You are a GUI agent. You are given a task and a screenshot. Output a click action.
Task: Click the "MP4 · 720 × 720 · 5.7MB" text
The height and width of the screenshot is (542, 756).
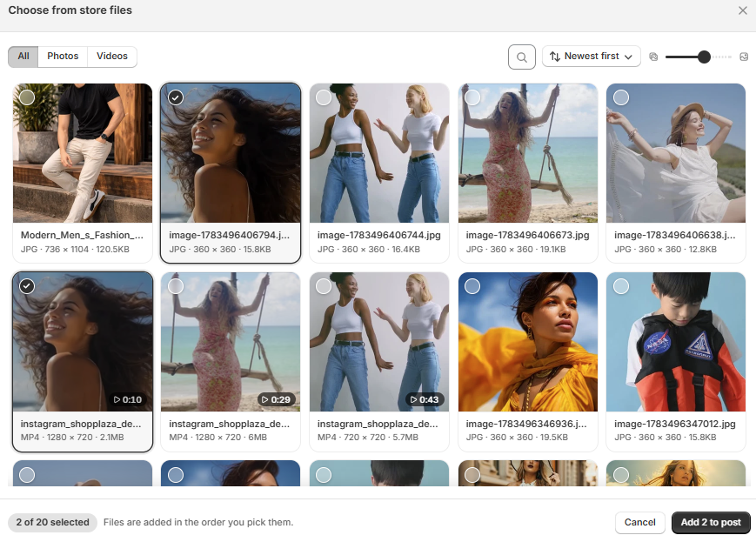point(368,438)
